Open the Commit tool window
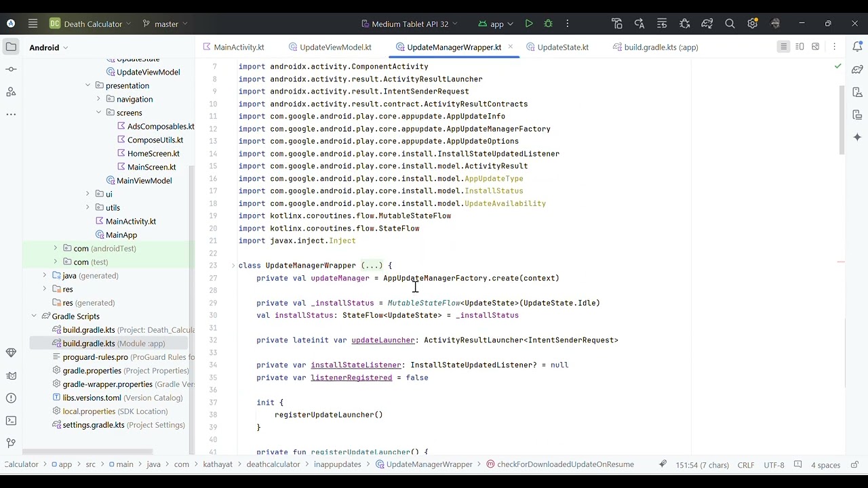Screen dimensions: 868x488 point(11,69)
